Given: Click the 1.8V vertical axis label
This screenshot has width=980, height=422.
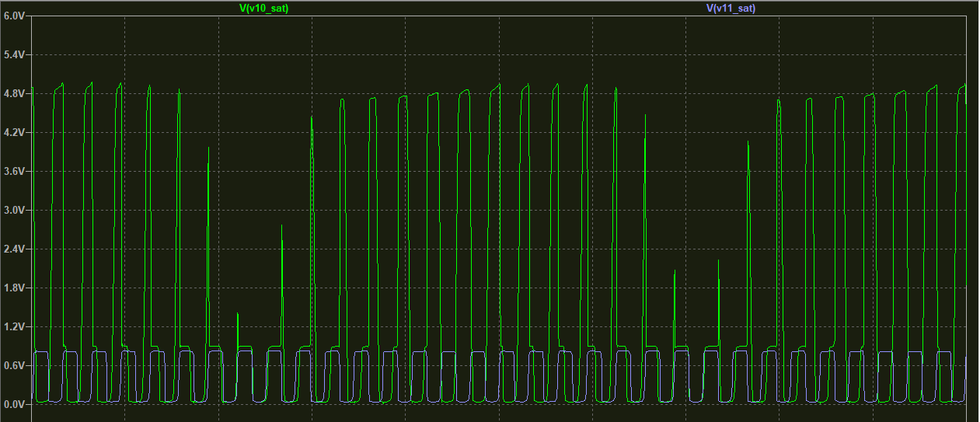Looking at the screenshot, I should [15, 288].
